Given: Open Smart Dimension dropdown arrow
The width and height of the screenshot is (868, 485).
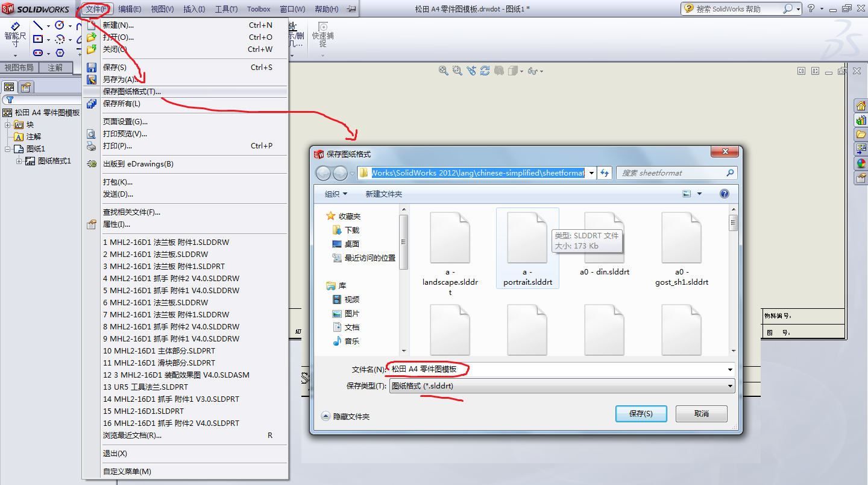Looking at the screenshot, I should click(x=15, y=54).
